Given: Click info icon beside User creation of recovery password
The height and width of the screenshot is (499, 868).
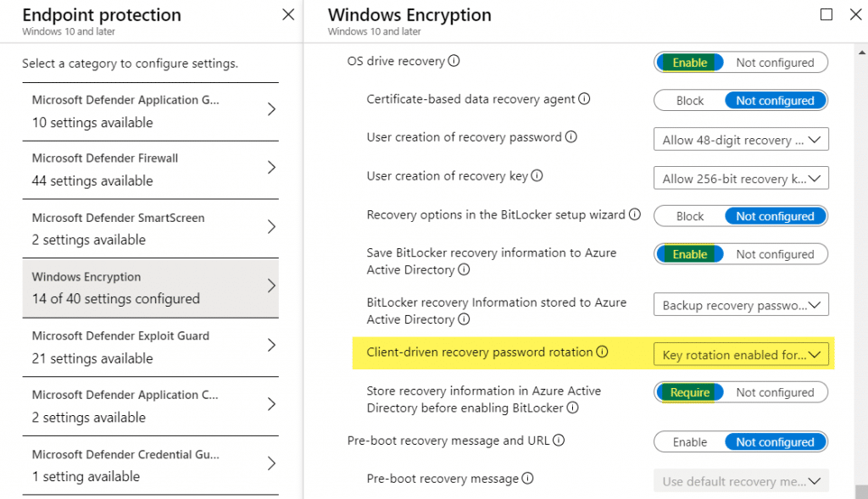Looking at the screenshot, I should [x=570, y=137].
